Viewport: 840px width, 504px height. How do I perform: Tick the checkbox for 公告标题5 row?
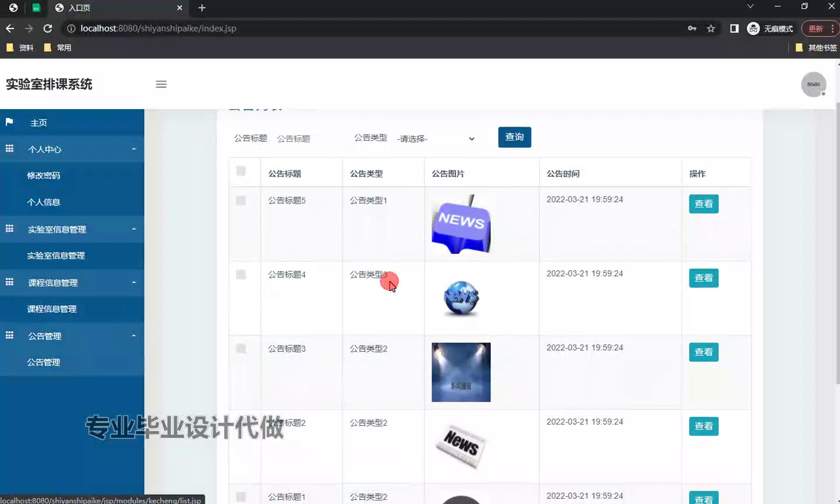click(241, 200)
